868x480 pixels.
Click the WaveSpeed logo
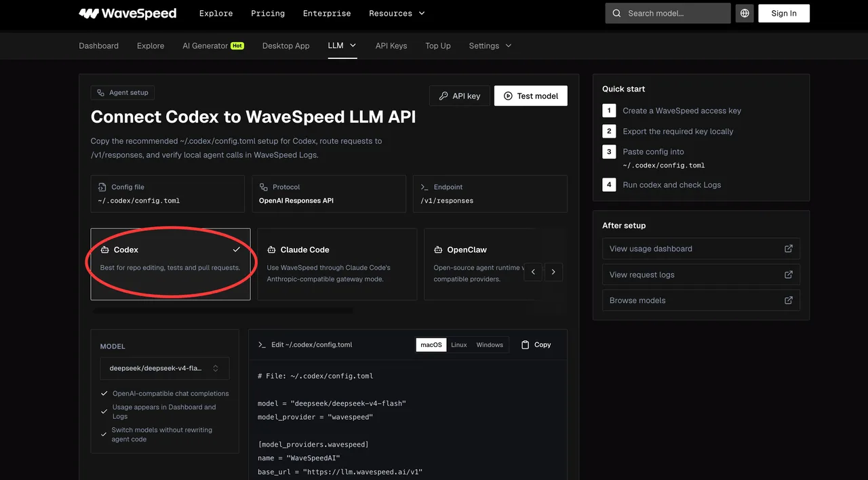pyautogui.click(x=127, y=13)
